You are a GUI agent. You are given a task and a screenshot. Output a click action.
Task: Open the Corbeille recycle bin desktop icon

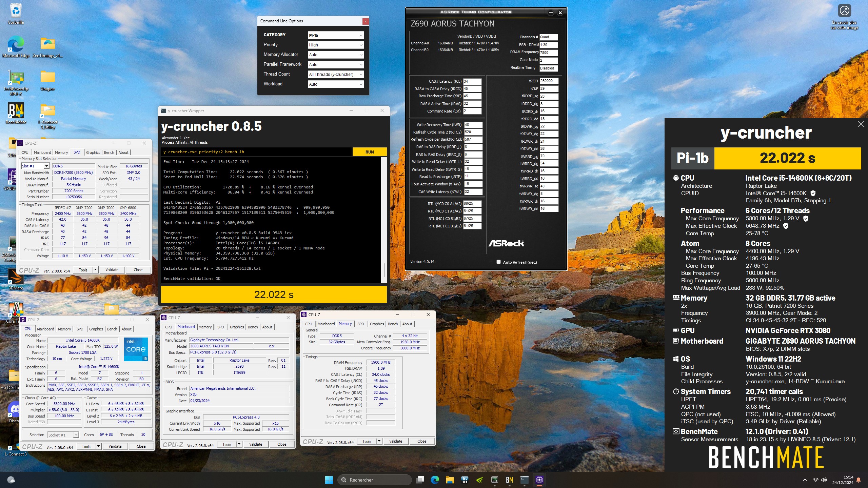pyautogui.click(x=16, y=14)
